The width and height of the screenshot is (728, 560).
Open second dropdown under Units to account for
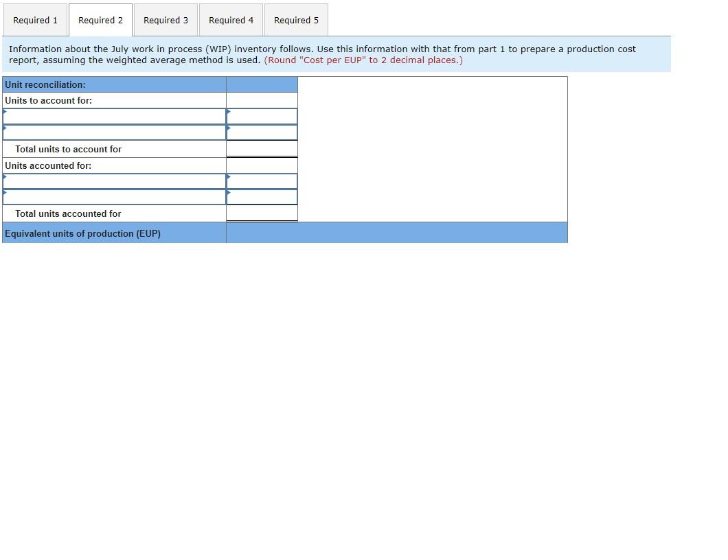coord(114,132)
